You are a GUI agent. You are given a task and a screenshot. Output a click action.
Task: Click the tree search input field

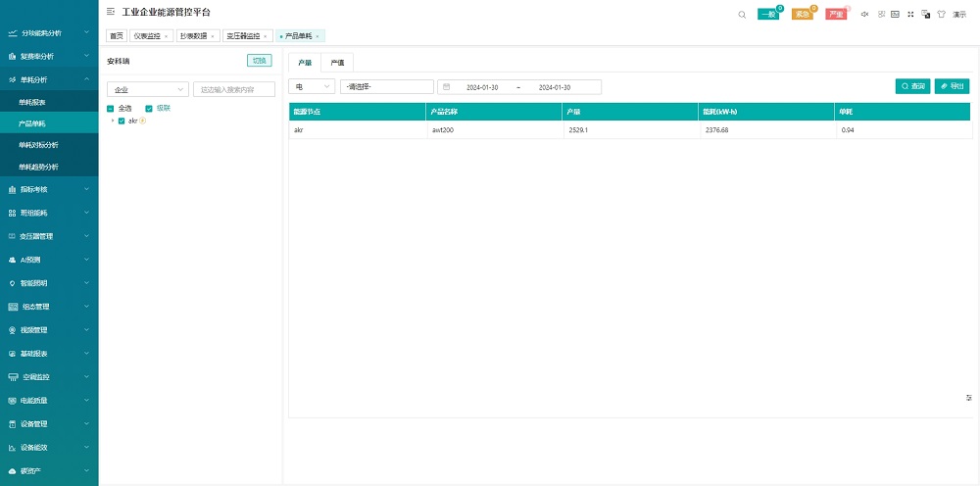coord(233,89)
